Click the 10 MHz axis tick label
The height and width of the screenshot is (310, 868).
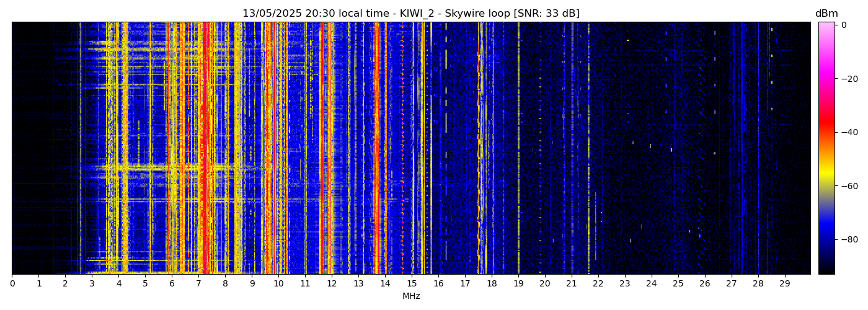tap(278, 284)
